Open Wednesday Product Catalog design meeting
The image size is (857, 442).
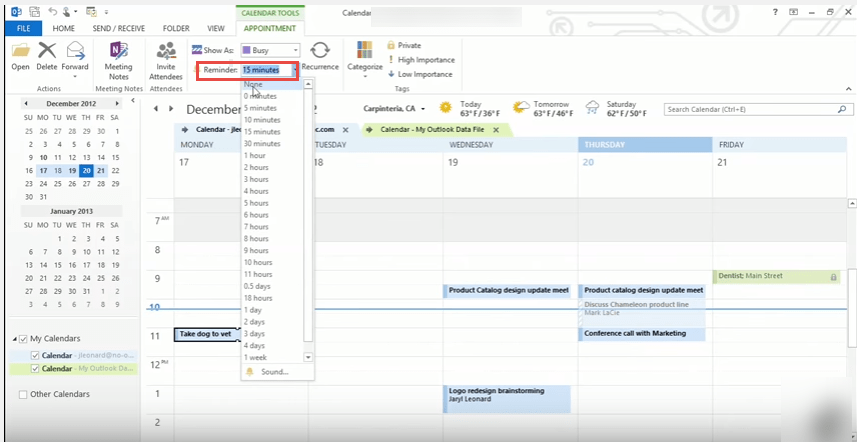coord(507,291)
